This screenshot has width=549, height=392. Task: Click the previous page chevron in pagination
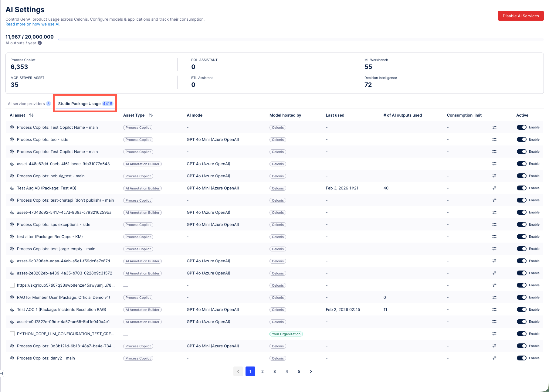(x=238, y=371)
